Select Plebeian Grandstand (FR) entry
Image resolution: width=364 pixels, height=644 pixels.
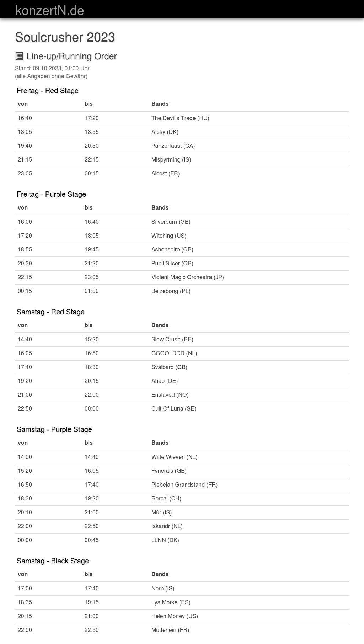tap(184, 485)
